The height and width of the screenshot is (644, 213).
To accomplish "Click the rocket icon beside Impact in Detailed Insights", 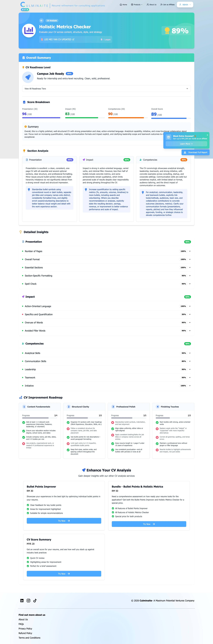I will pyautogui.click(x=23, y=297).
